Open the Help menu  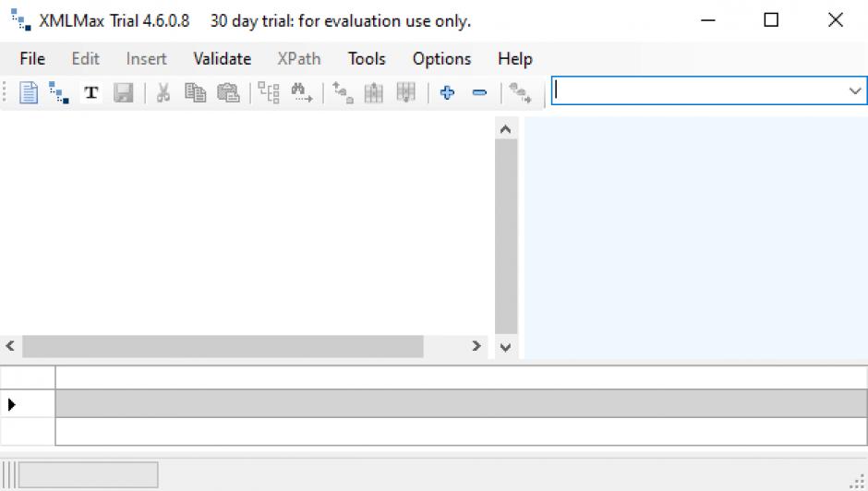click(x=515, y=59)
